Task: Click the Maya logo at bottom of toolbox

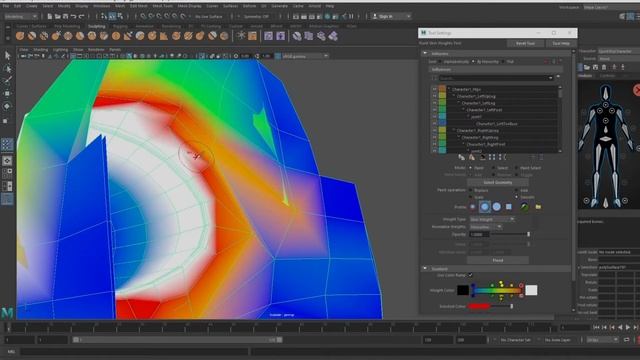Action: point(7,313)
